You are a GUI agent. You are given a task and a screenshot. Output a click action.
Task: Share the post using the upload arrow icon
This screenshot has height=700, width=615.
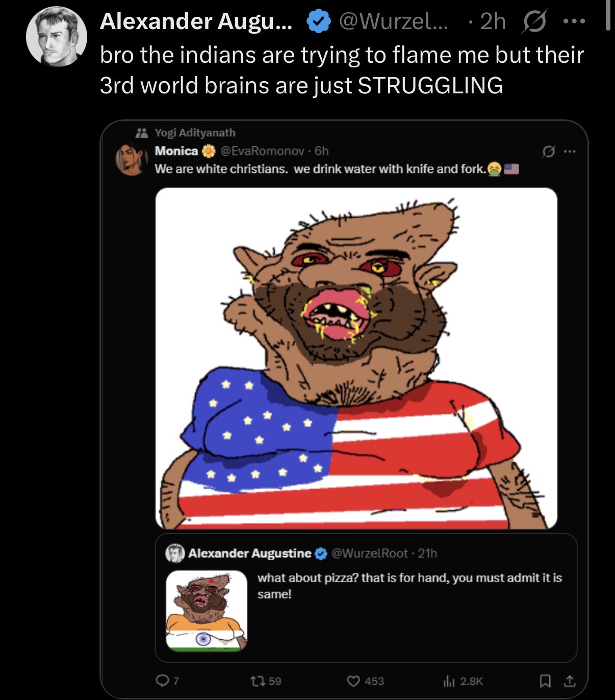(570, 681)
